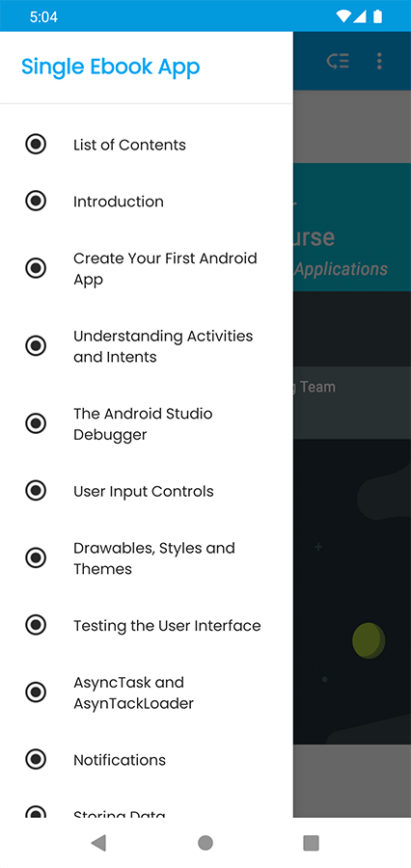The image size is (411, 868).
Task: Tap the recent apps square button
Action: click(x=312, y=843)
